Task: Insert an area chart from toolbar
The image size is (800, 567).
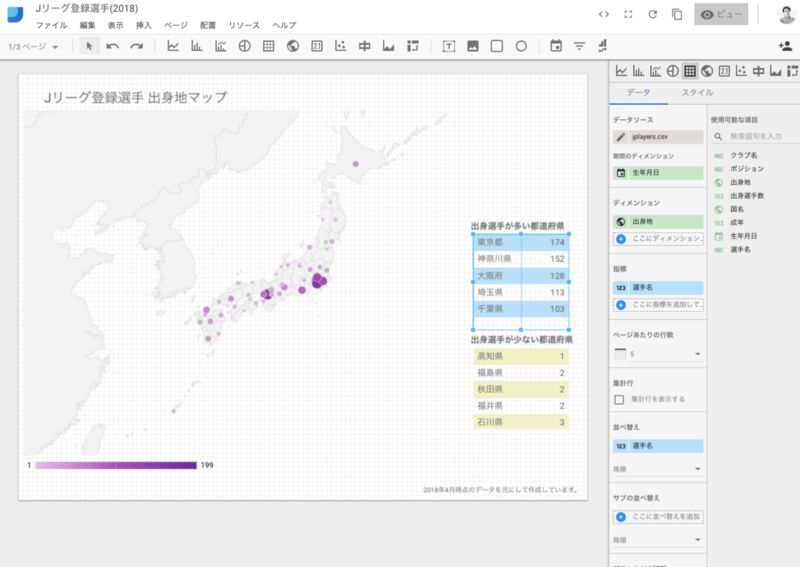Action: (x=388, y=46)
